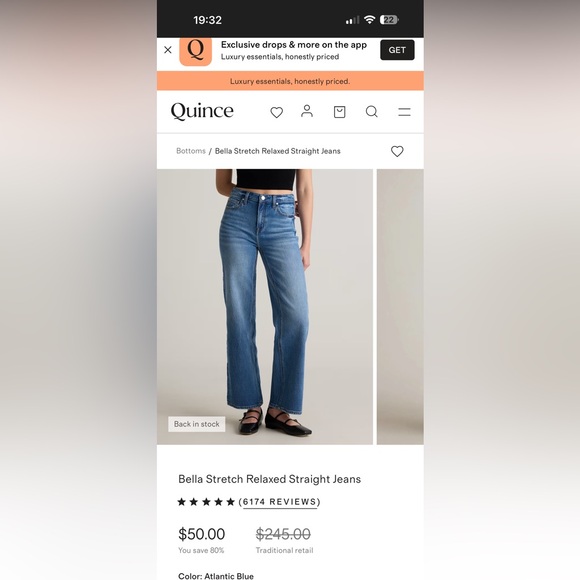The width and height of the screenshot is (580, 580).
Task: Tap the Exclusive drops & more banner text
Action: [294, 45]
